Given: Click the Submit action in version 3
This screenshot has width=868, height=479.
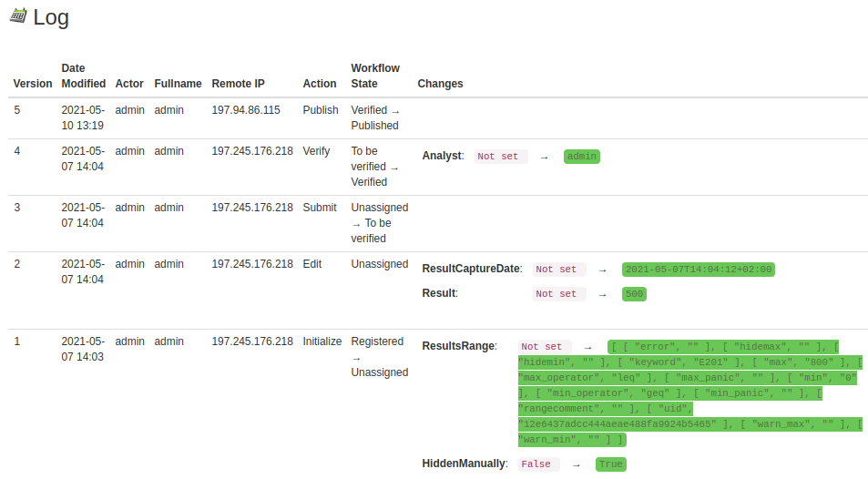Looking at the screenshot, I should coord(320,208).
